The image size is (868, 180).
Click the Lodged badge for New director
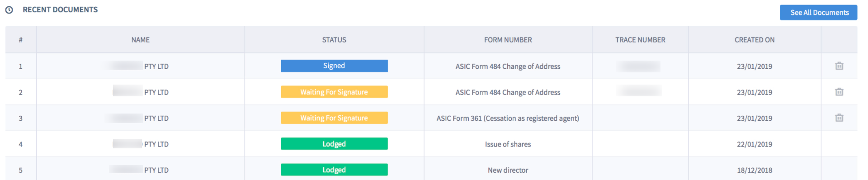tap(334, 170)
